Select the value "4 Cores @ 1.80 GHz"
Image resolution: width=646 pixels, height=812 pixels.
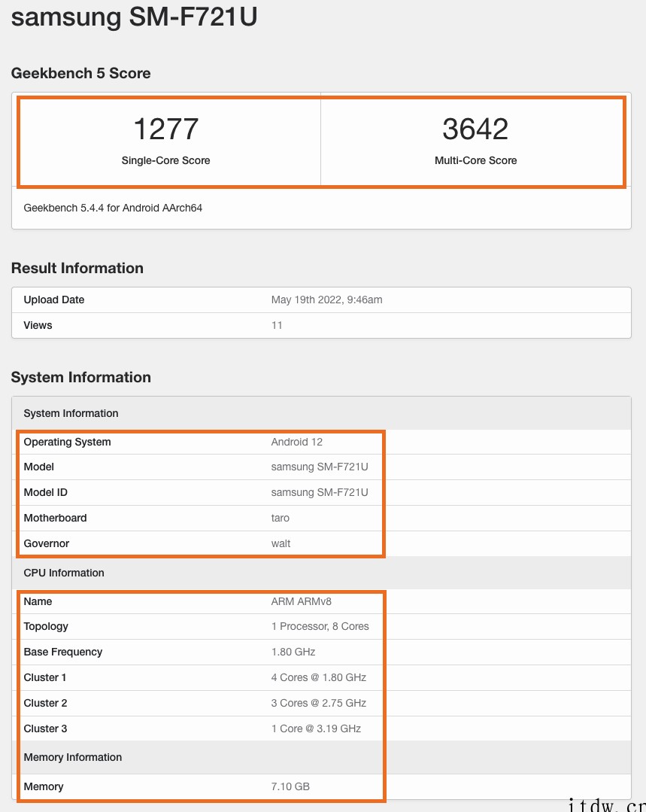(318, 677)
